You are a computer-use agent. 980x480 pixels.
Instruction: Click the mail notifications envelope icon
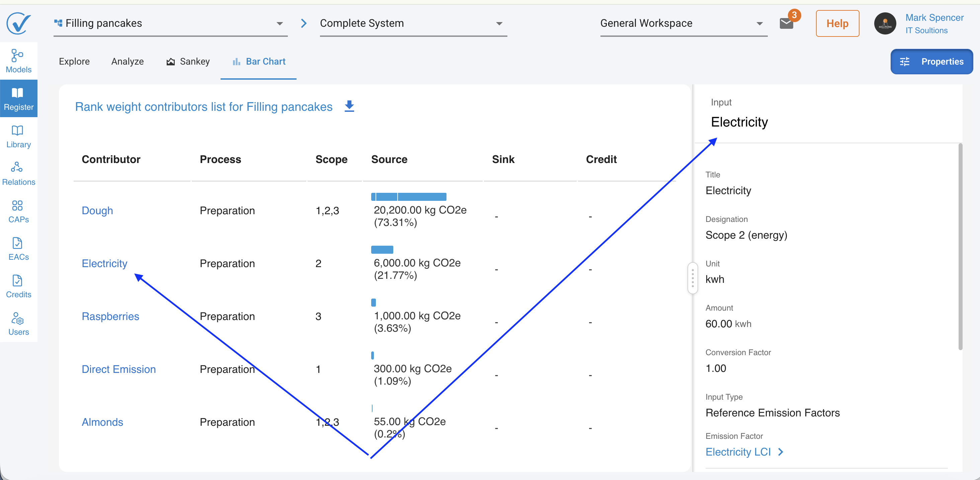[786, 23]
